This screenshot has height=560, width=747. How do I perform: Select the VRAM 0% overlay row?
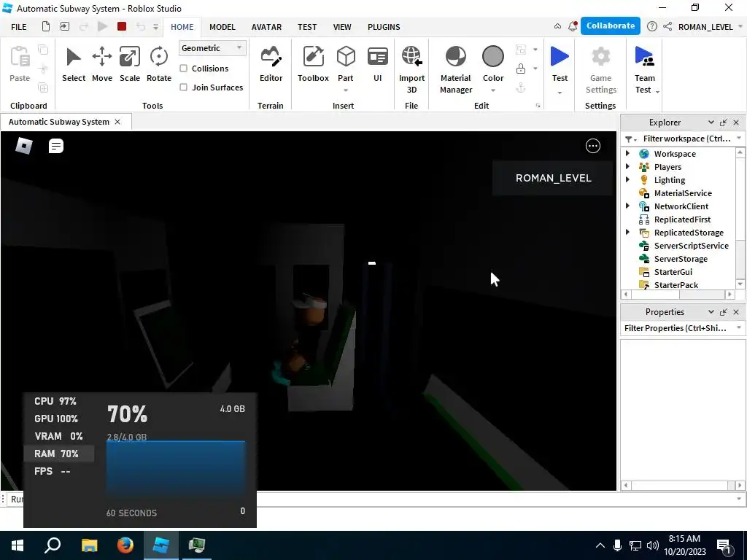[58, 436]
